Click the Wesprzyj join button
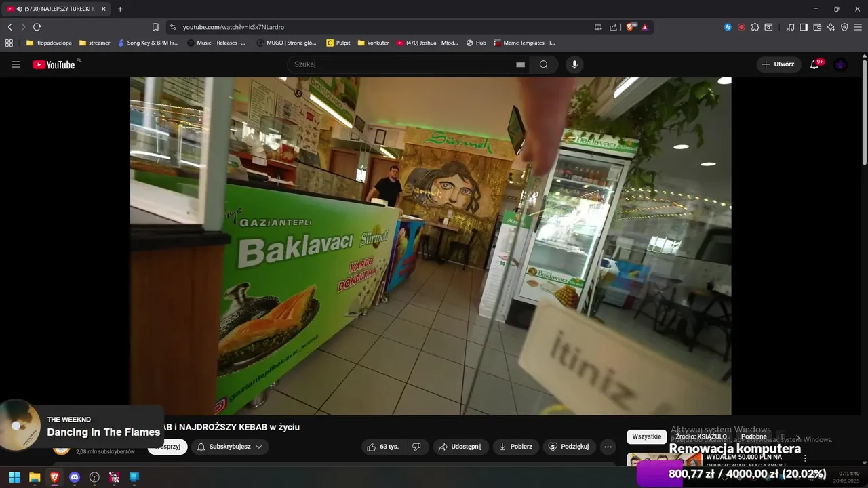 tap(167, 447)
